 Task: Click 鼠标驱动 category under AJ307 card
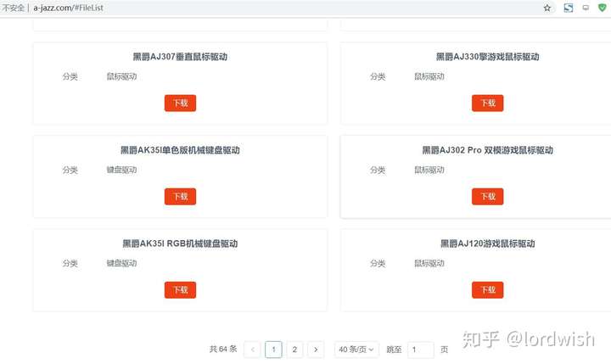121,76
